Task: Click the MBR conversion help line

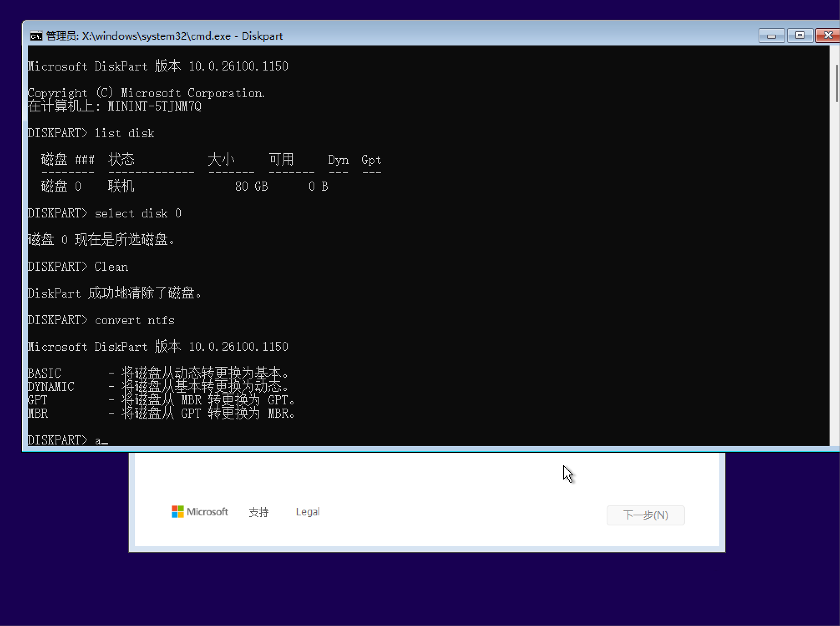Action: [161, 414]
